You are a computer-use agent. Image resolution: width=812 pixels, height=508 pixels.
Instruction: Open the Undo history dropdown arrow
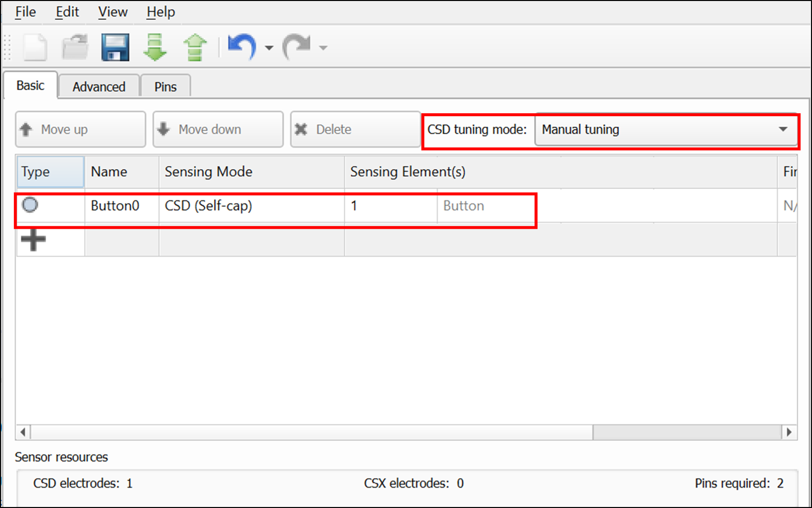[x=269, y=48]
